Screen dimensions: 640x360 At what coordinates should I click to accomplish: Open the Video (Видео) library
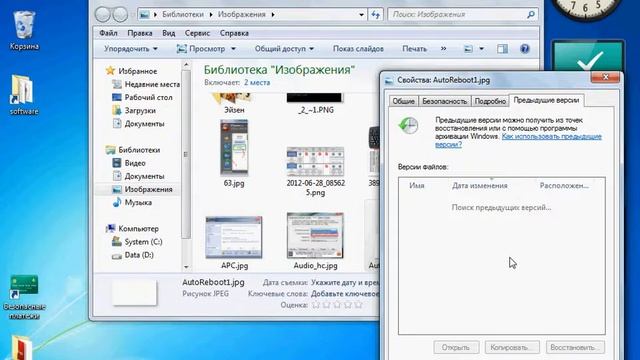point(129,163)
